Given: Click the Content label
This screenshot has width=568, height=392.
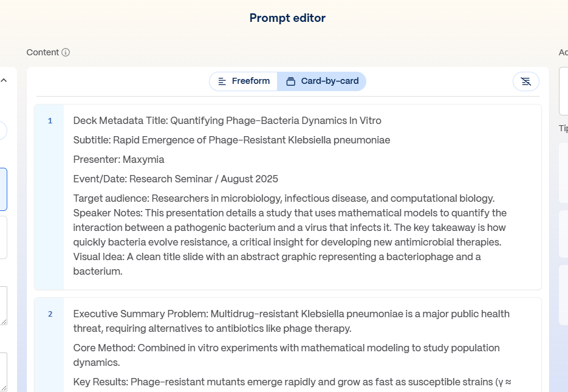Looking at the screenshot, I should click(43, 52).
